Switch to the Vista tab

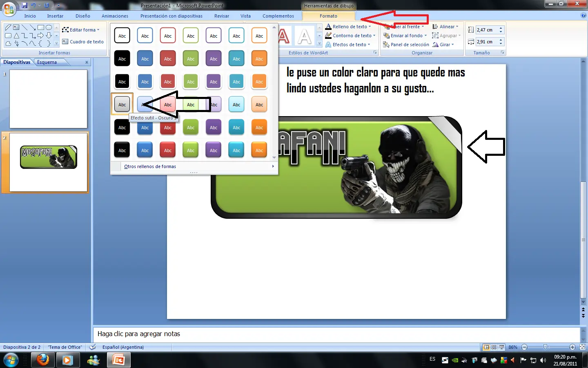[245, 16]
